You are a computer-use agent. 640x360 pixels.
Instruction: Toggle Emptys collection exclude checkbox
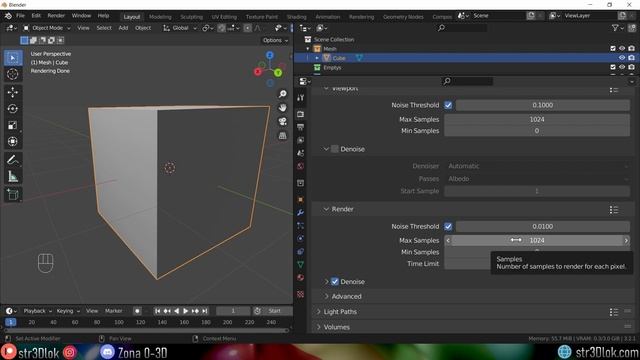tap(613, 67)
